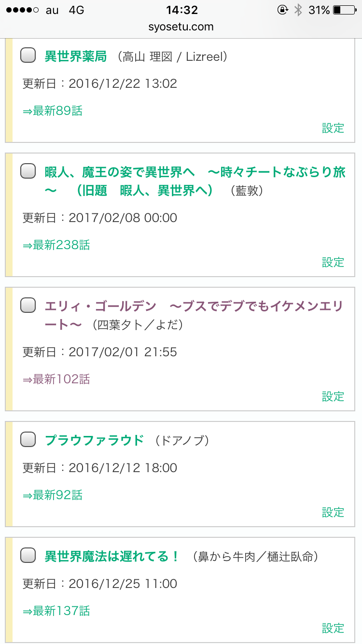Read the latest episode 最新102話
This screenshot has width=362, height=644.
(56, 379)
